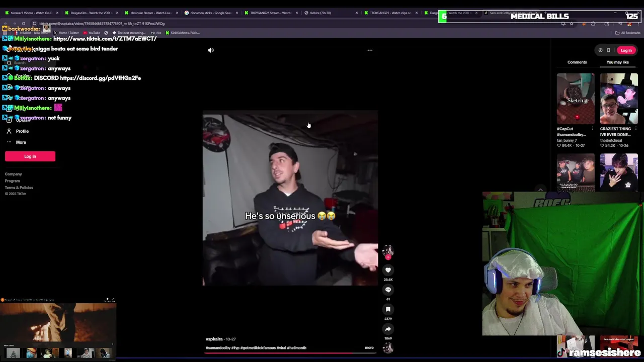Open the All Bookmarks folder
The height and width of the screenshot is (362, 644).
(627, 33)
